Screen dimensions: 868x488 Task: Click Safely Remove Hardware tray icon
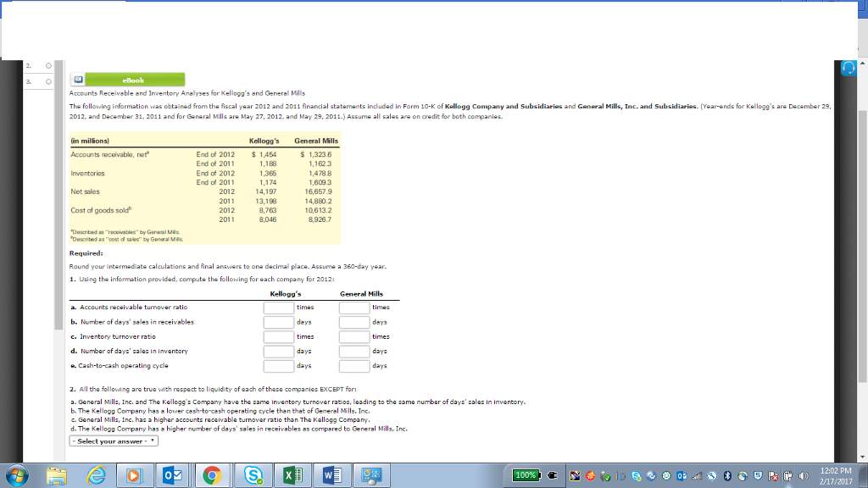pos(605,476)
